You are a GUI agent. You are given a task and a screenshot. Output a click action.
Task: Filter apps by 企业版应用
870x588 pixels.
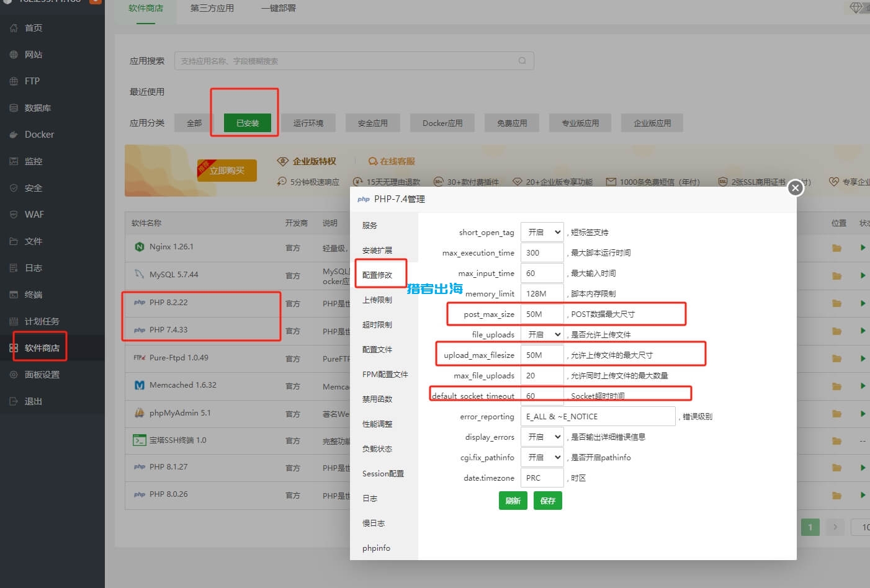[652, 123]
